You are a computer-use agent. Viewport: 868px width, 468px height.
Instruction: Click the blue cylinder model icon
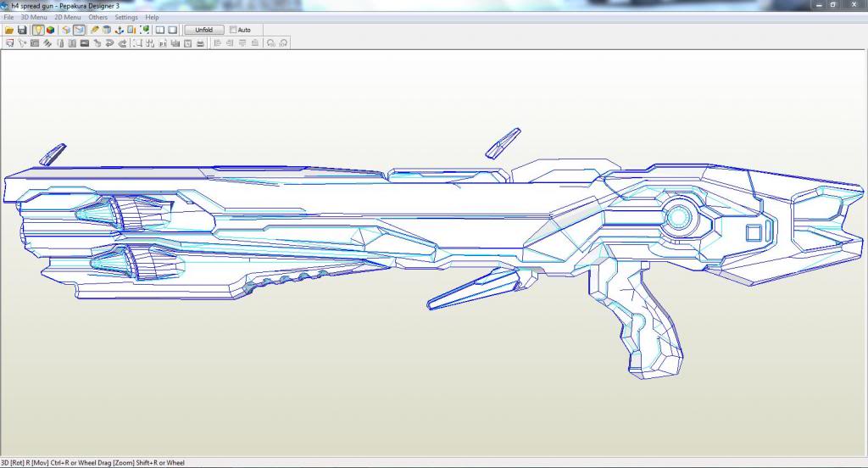[x=107, y=30]
